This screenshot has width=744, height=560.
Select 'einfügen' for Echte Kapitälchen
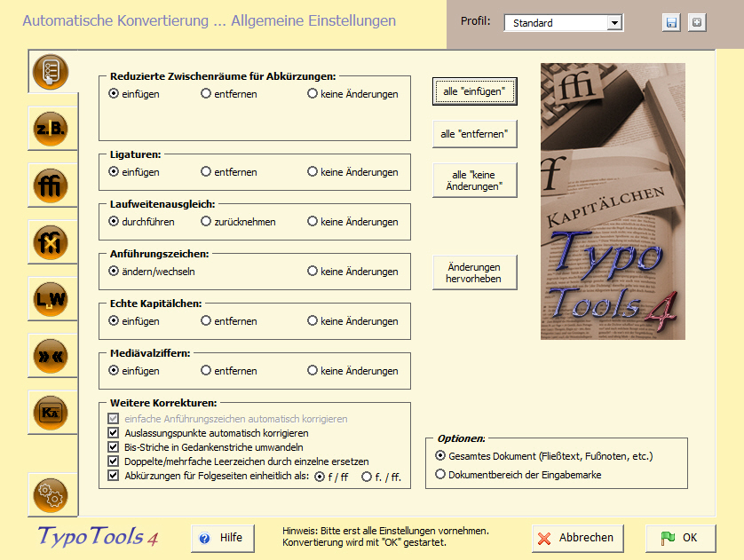point(134,321)
